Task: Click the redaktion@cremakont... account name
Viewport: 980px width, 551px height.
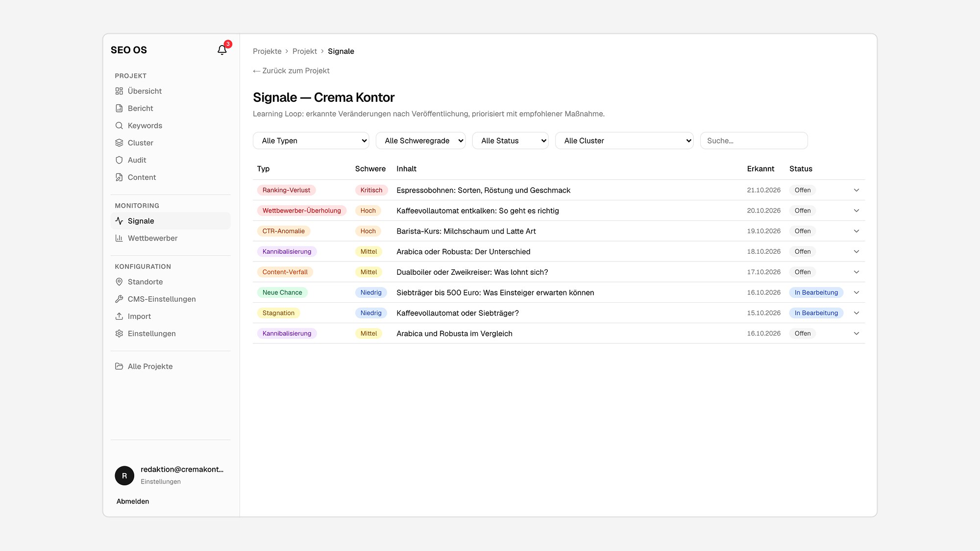Action: pos(182,469)
